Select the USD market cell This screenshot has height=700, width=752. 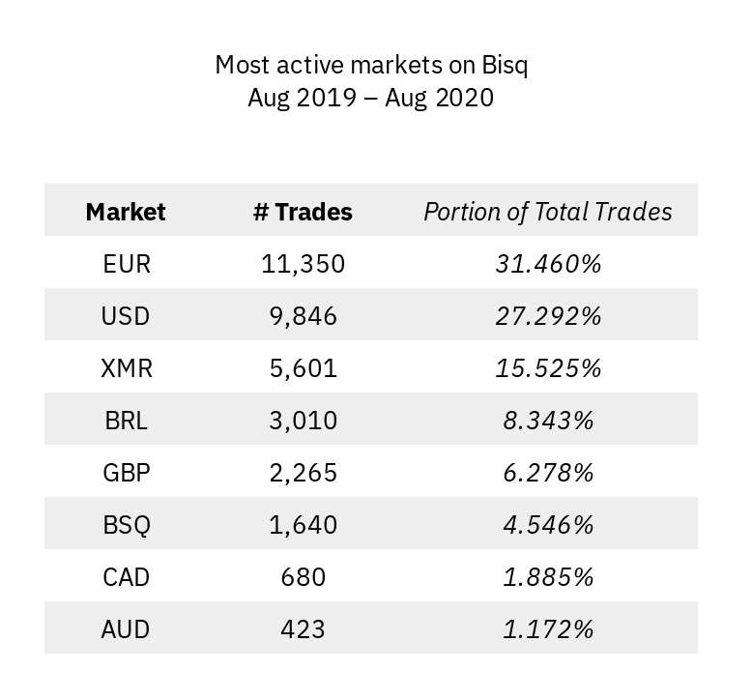(126, 316)
